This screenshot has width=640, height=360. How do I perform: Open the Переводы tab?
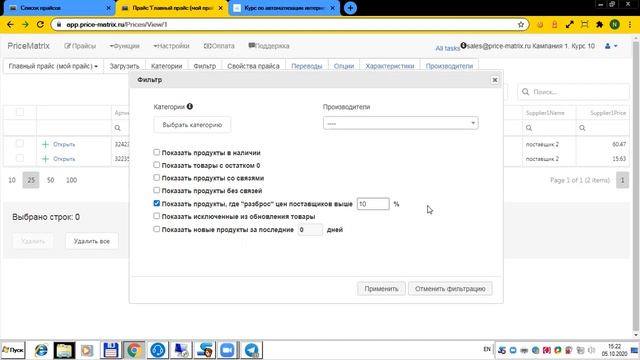click(x=307, y=66)
